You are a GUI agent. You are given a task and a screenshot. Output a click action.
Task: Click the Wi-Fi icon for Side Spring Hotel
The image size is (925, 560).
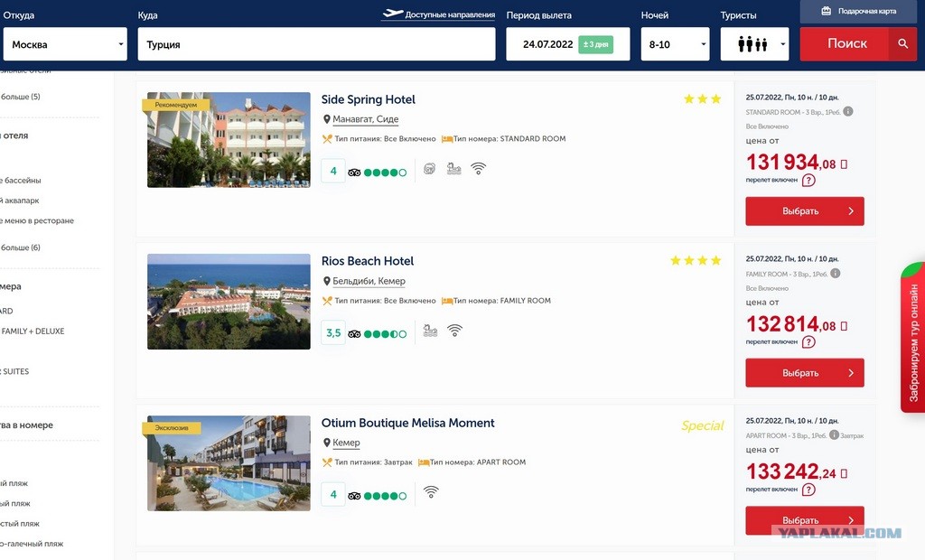[x=478, y=169]
